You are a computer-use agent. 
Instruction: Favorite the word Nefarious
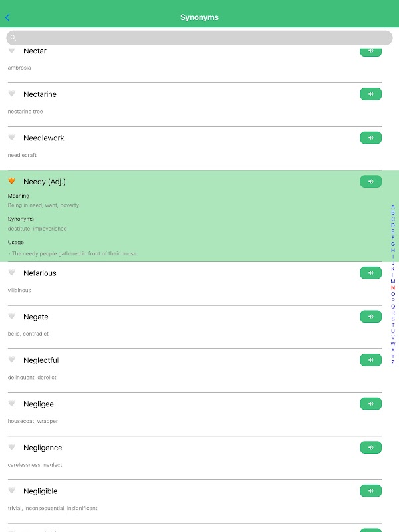(x=11, y=273)
